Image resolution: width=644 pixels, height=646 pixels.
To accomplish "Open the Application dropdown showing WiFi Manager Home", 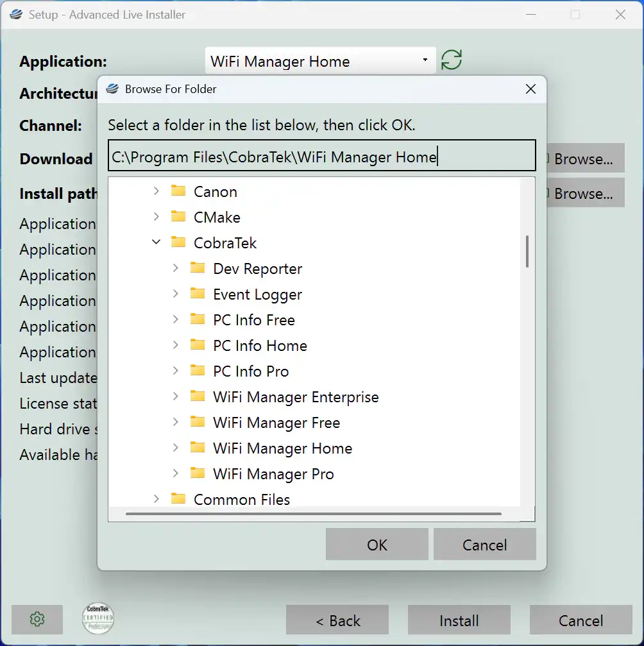I will tap(320, 61).
